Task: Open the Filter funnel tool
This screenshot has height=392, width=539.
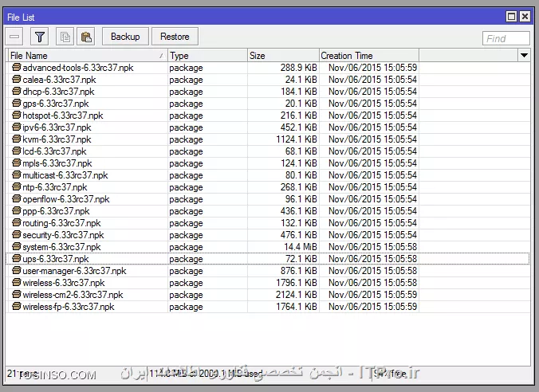Action: point(40,37)
